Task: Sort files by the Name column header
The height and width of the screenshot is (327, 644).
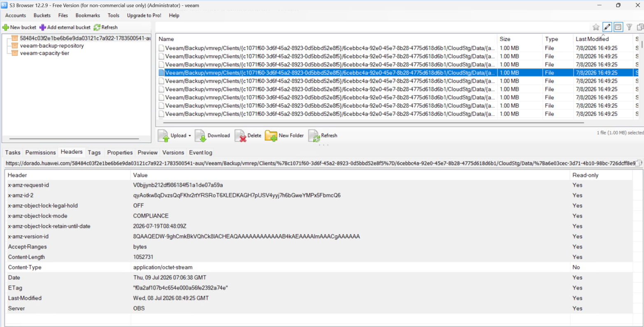Action: pyautogui.click(x=327, y=39)
